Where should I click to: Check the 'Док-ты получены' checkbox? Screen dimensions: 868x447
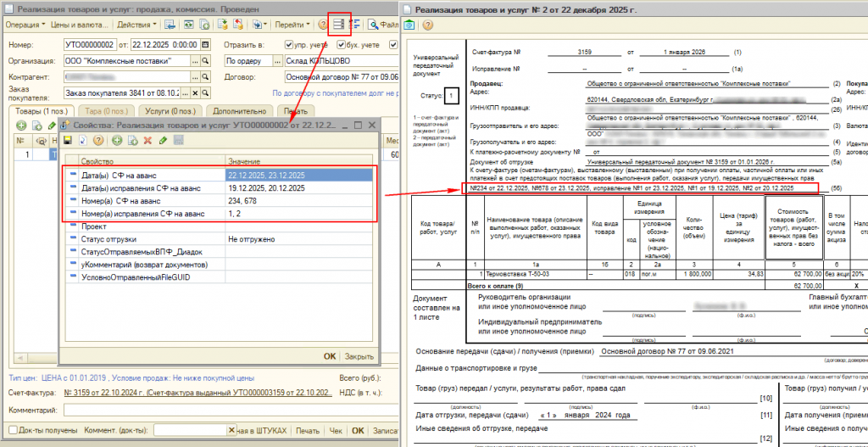(12, 430)
